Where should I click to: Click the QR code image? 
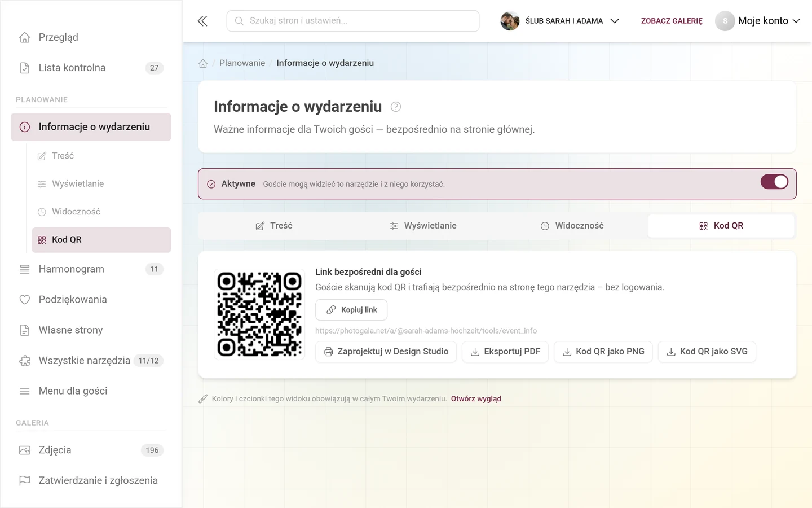coord(259,314)
